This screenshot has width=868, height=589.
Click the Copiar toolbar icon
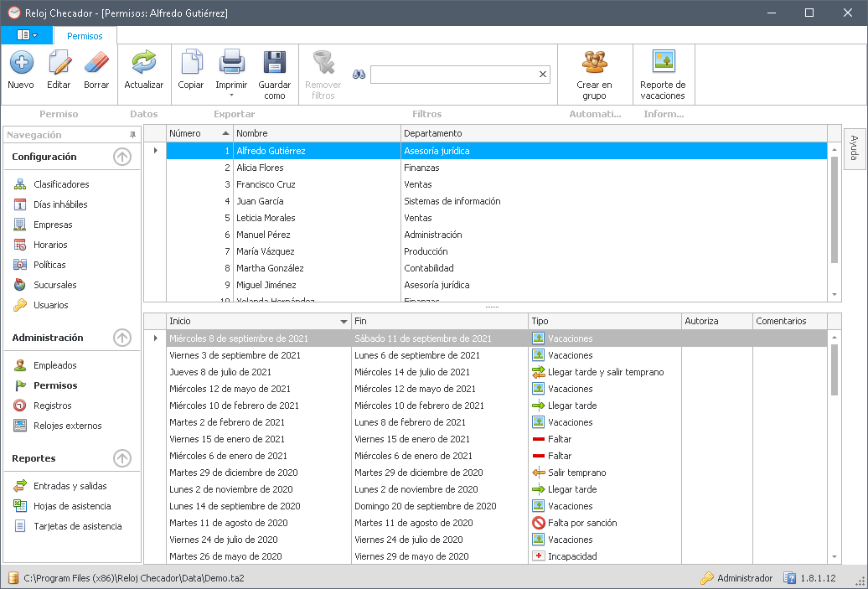pos(191,63)
